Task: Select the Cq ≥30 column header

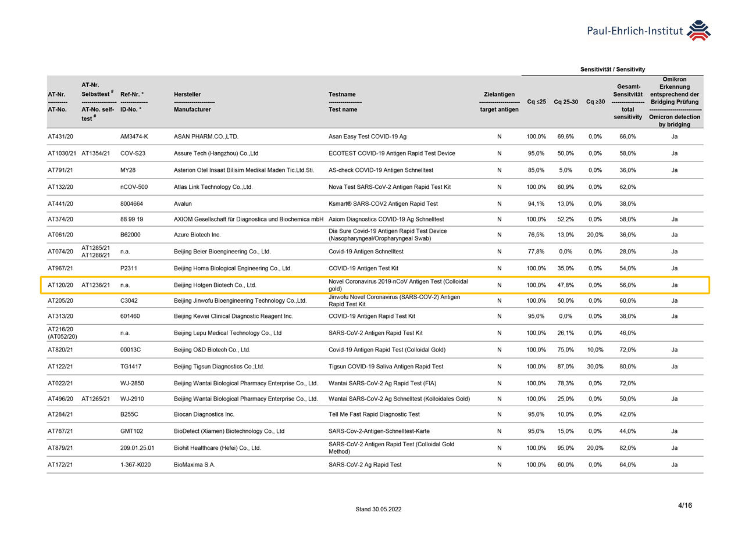Action: pos(595,102)
